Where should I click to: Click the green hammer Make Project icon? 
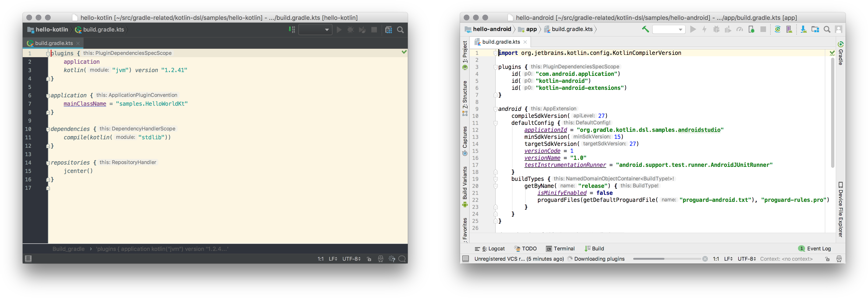645,29
